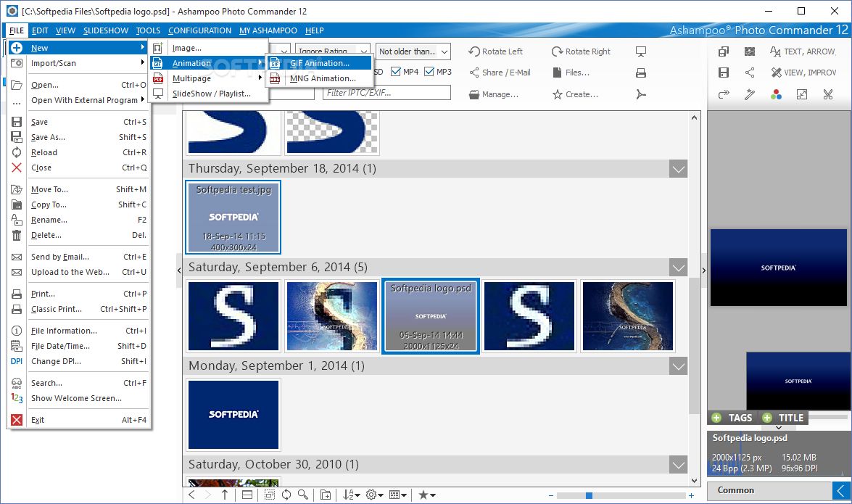Open the TOOLS menu

[148, 30]
